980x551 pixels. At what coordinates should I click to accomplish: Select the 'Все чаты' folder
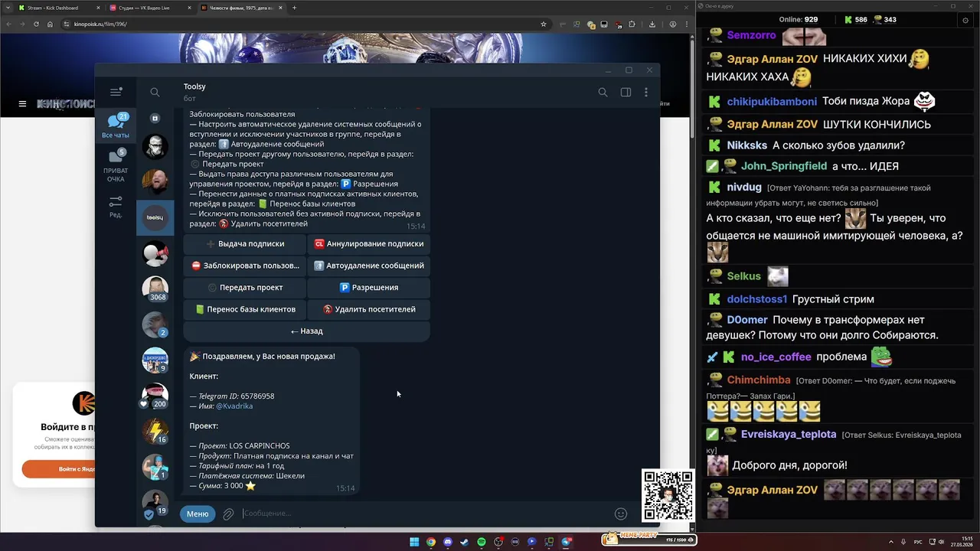click(116, 126)
